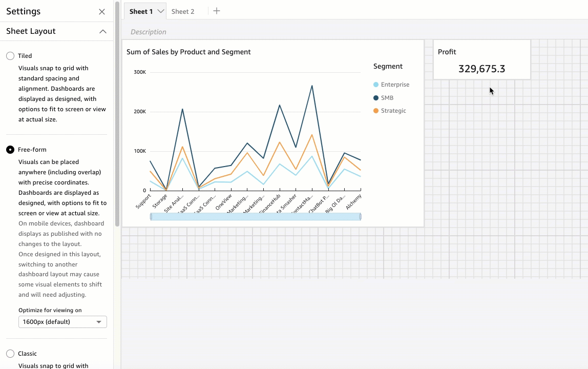Collapse the Sheet Layout section
The image size is (588, 369).
(x=103, y=31)
